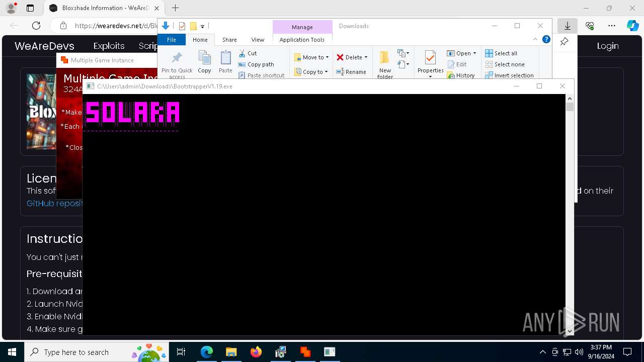This screenshot has width=644, height=362.
Task: Open Explorer Help question mark icon
Action: 546,39
